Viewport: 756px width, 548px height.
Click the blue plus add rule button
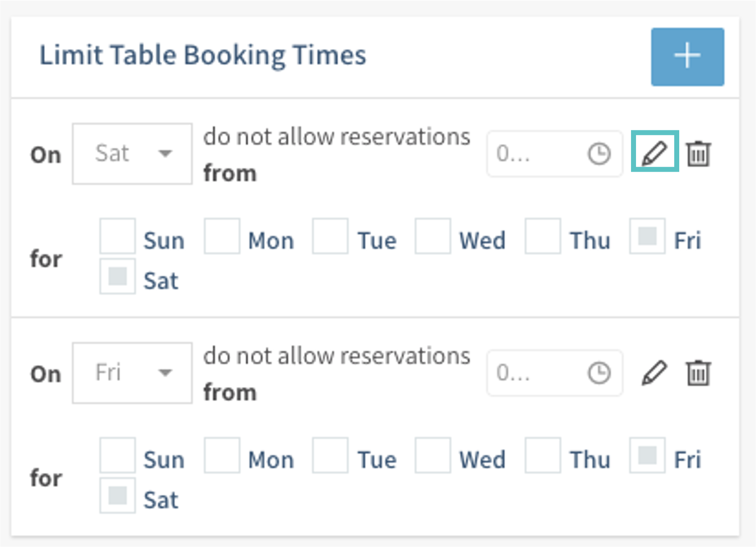pyautogui.click(x=687, y=57)
